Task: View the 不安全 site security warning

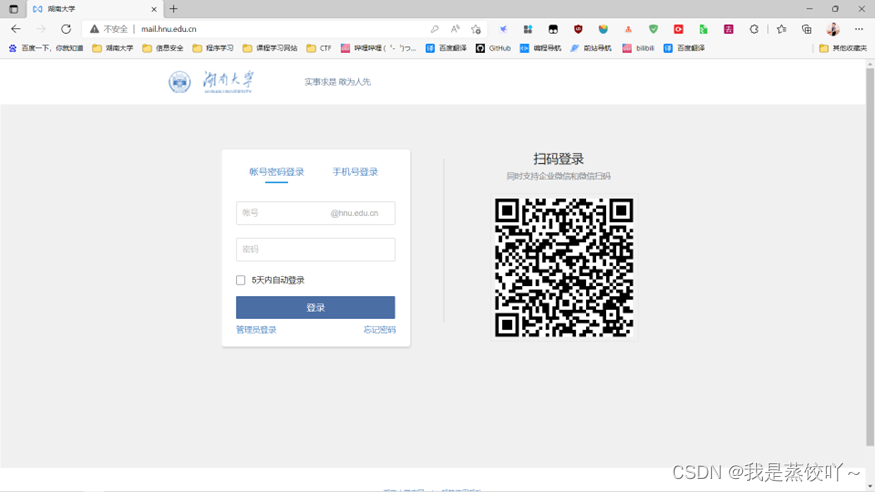Action: (109, 29)
